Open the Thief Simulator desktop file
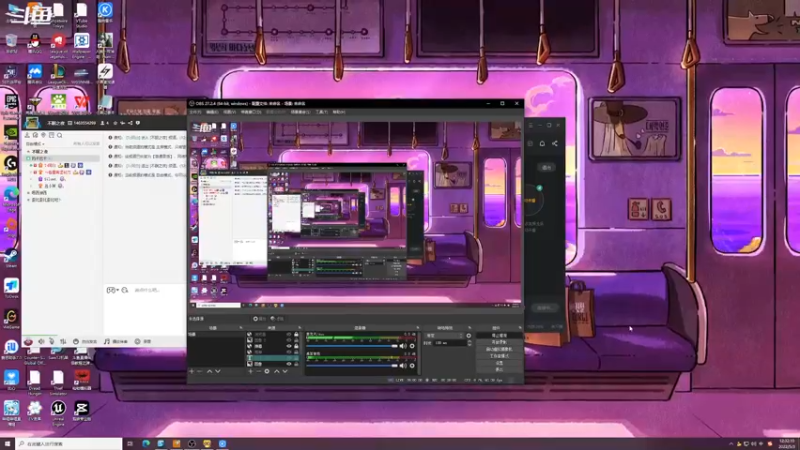This screenshot has width=800, height=450. (58, 378)
